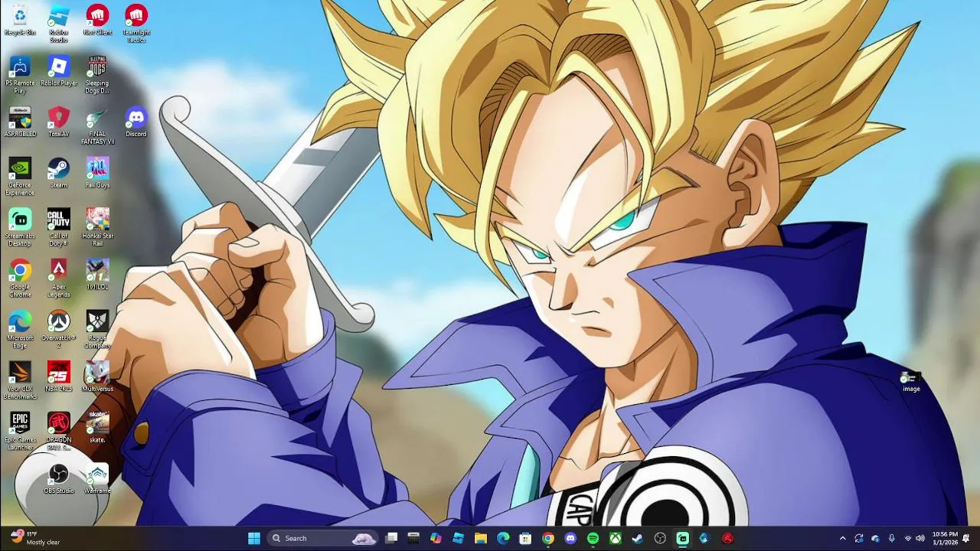
Task: Open the weather widget showing 11°F
Action: [x=34, y=538]
